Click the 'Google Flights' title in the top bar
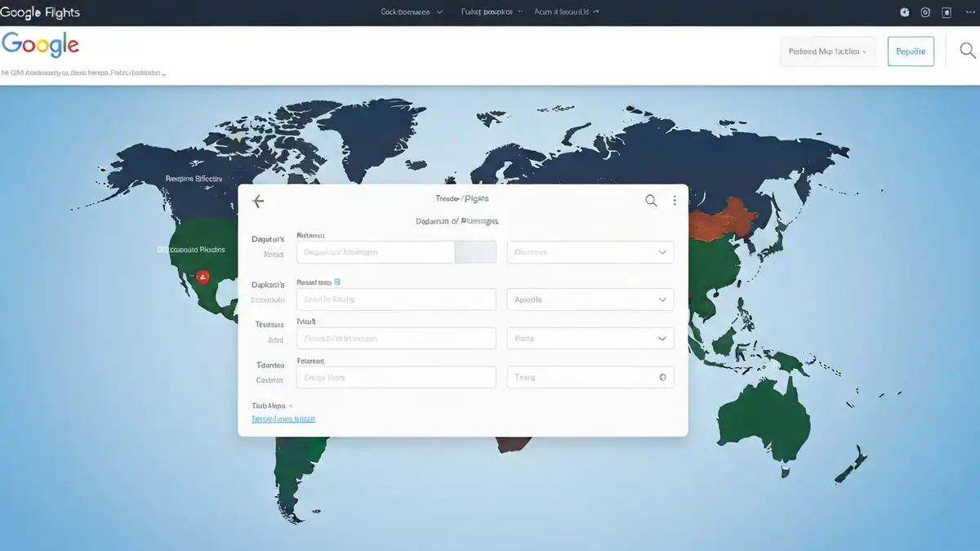Viewport: 980px width, 551px height. [x=40, y=12]
